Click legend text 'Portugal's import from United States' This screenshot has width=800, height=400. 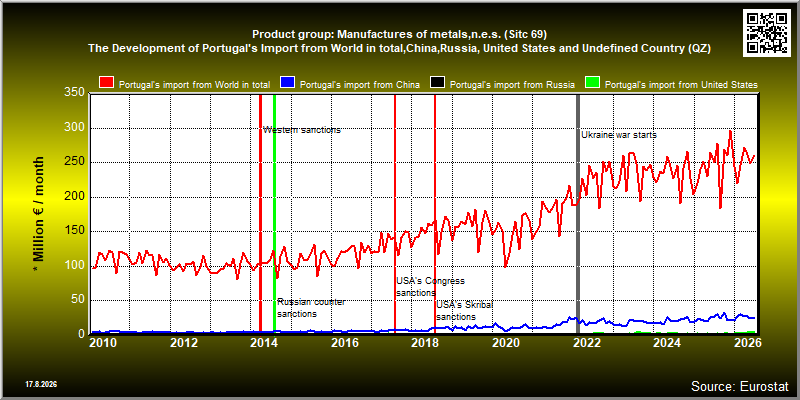pyautogui.click(x=681, y=85)
